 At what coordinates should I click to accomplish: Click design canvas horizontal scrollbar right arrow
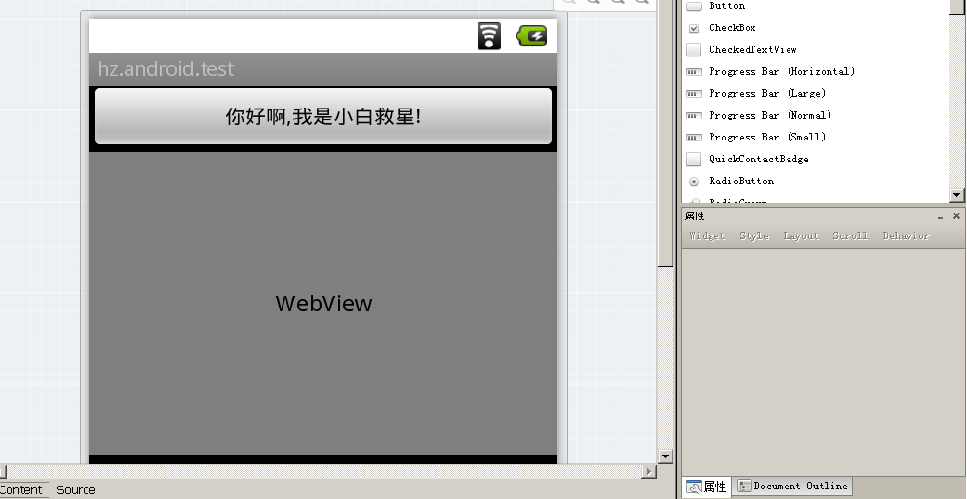[648, 472]
